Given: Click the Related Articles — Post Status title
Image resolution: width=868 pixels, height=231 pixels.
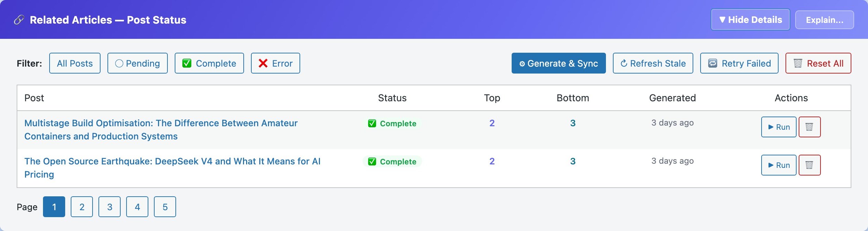Looking at the screenshot, I should [108, 20].
